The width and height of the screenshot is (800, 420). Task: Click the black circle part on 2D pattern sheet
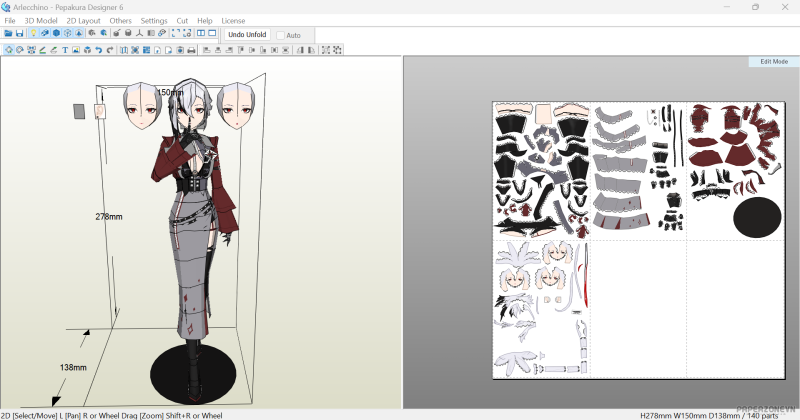757,217
